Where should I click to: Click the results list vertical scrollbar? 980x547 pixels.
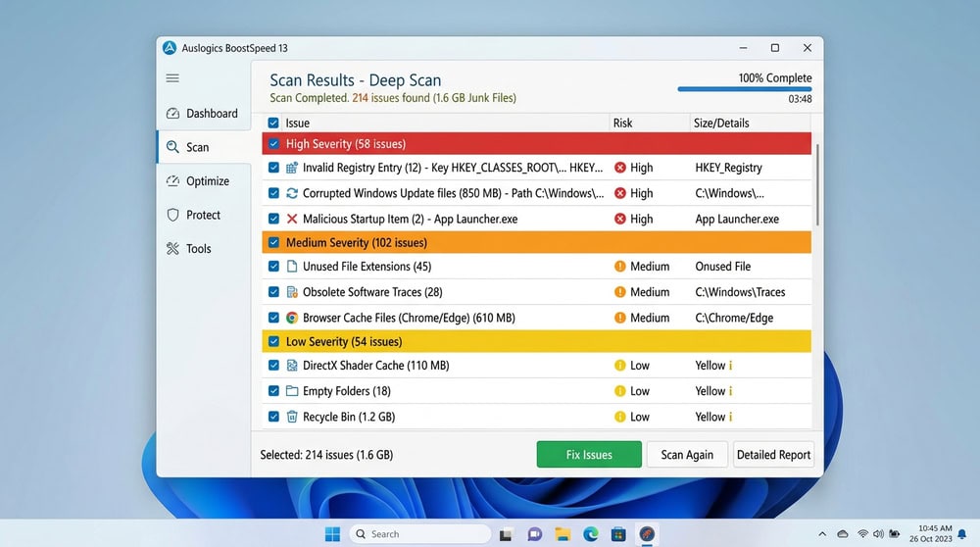[x=817, y=184]
